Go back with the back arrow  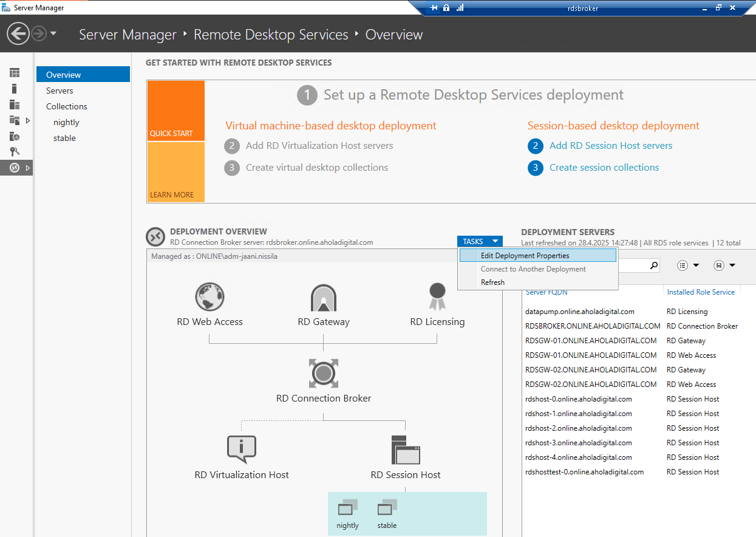(18, 33)
